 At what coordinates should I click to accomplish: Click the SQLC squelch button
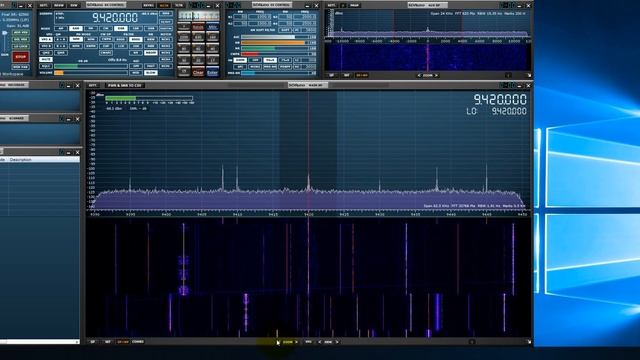pyautogui.click(x=46, y=66)
